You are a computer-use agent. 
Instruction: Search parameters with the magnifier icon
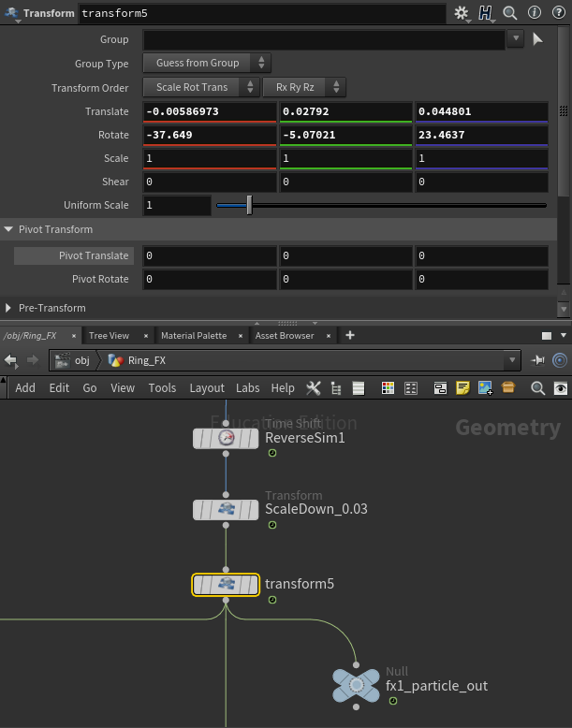coord(509,13)
